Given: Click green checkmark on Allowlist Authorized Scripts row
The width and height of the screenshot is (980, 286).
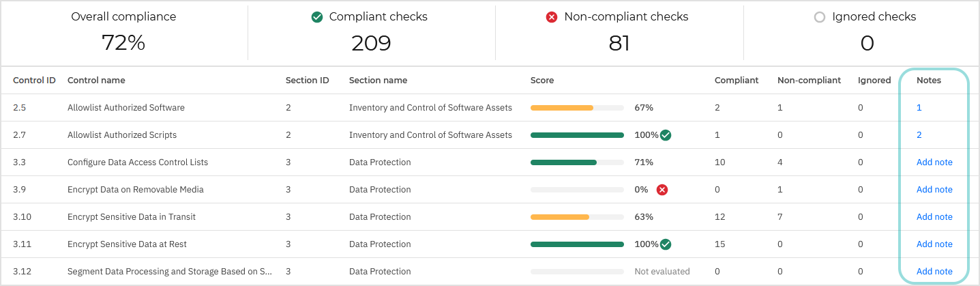Looking at the screenshot, I should click(666, 135).
